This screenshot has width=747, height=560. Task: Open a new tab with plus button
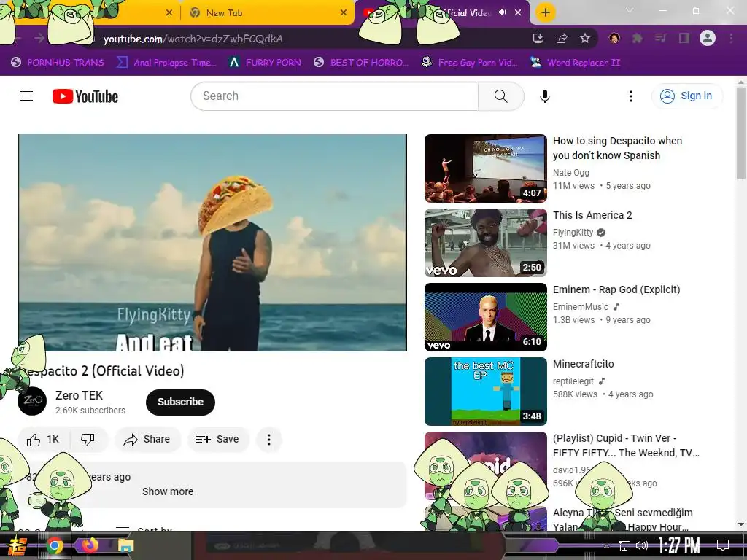[546, 12]
